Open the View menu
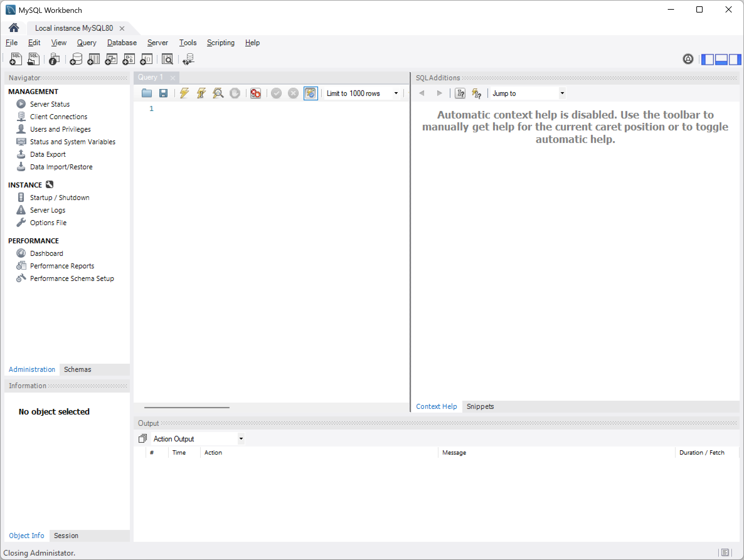The height and width of the screenshot is (560, 744). pos(59,43)
